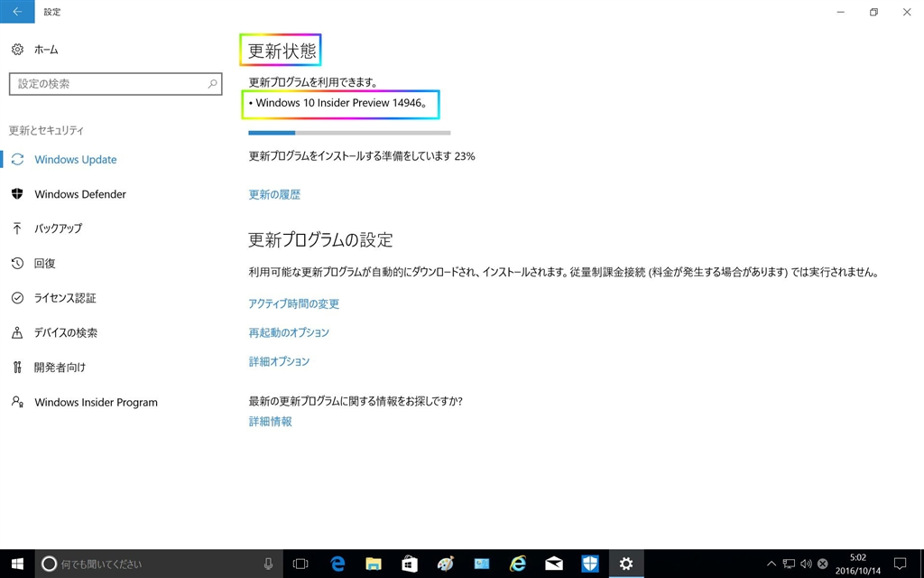Open clock showing 5:02 2016/10/14

coord(858,564)
